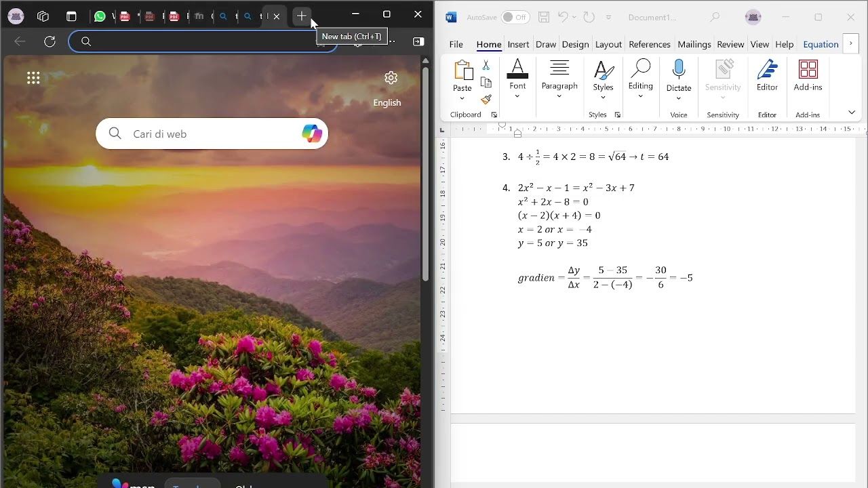This screenshot has height=488, width=868.
Task: Click the hanging indent marker on ruler
Action: point(517,131)
